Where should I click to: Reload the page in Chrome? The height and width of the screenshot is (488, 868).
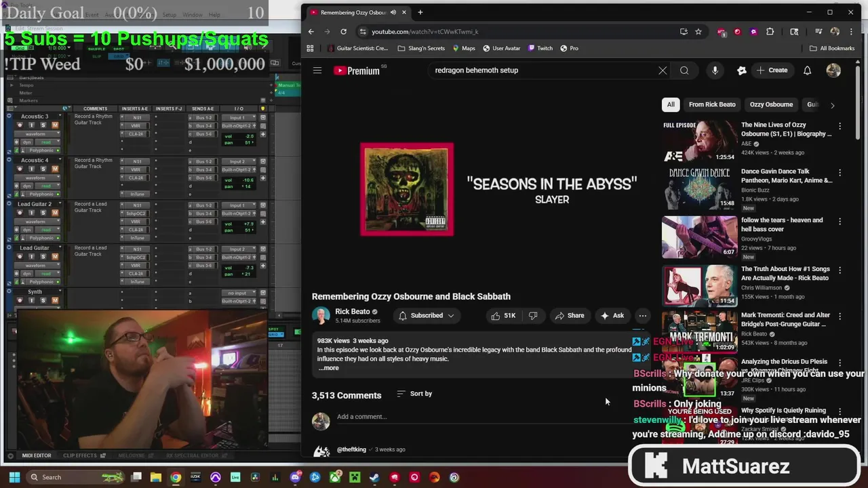343,32
